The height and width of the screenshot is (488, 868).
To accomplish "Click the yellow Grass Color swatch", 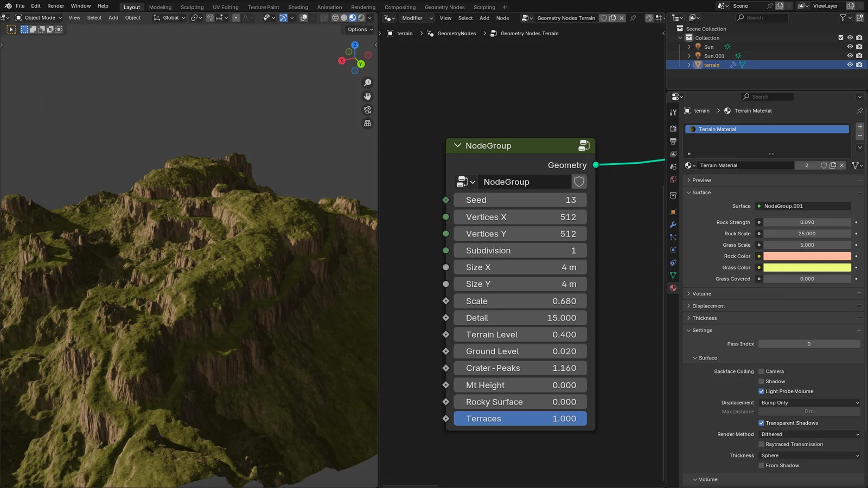I will (x=807, y=267).
